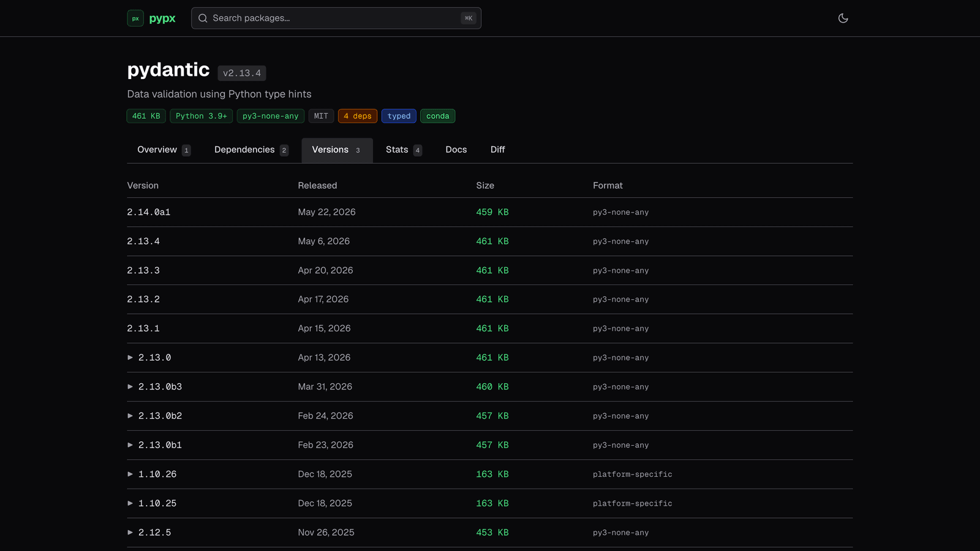Select version 2.14.0a1 link

click(x=149, y=212)
